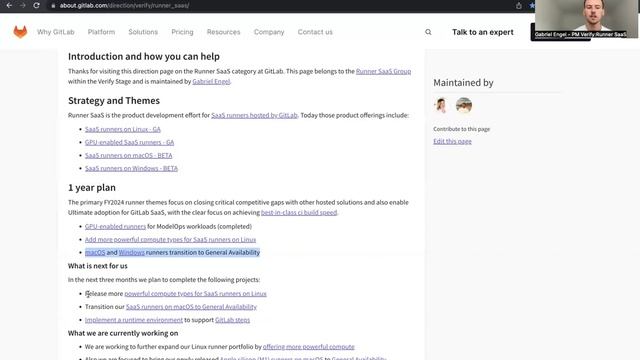The height and width of the screenshot is (360, 640).
Task: Click Talk to an expert
Action: point(482,32)
